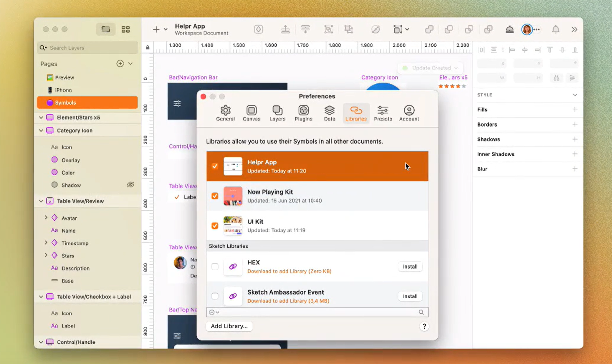
Task: Select the Symbols page
Action: tap(87, 102)
